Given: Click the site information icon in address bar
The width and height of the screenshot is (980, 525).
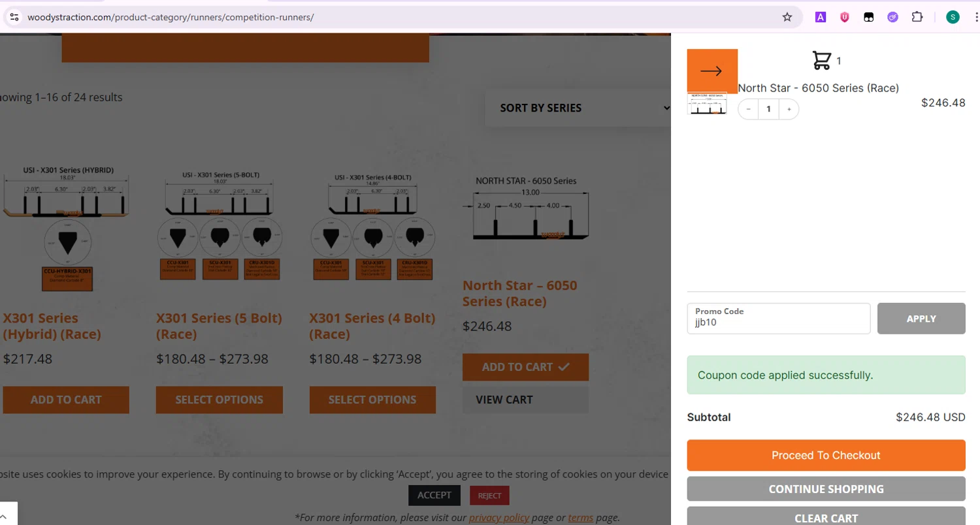Looking at the screenshot, I should 14,17.
